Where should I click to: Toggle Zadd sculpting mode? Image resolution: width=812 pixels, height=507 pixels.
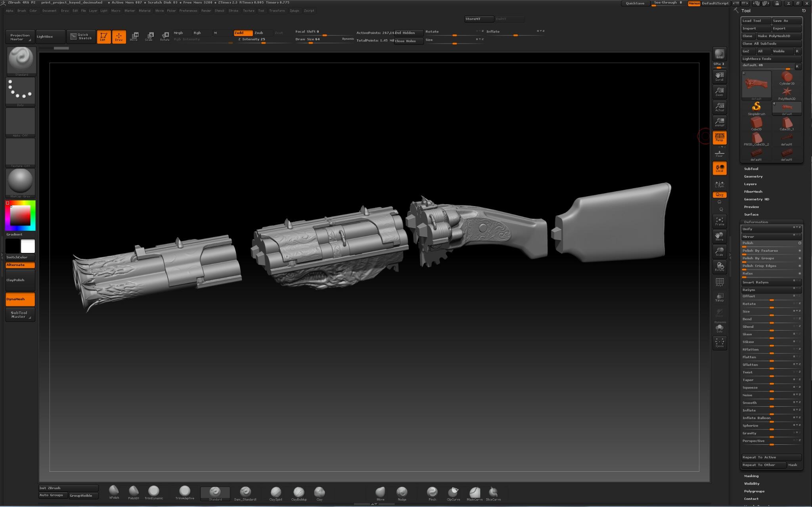[x=243, y=33]
